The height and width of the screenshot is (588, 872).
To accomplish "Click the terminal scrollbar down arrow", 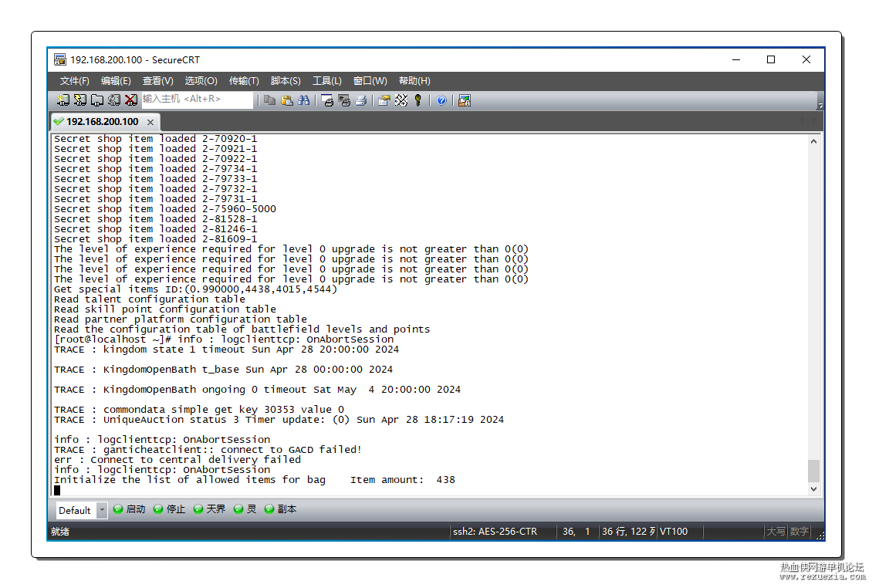I will pos(813,489).
